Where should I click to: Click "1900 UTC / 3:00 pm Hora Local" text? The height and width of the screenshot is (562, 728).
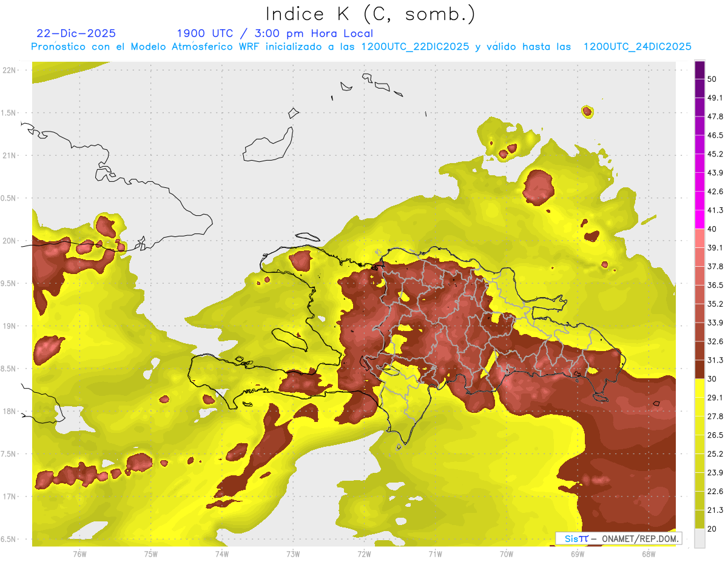(275, 33)
